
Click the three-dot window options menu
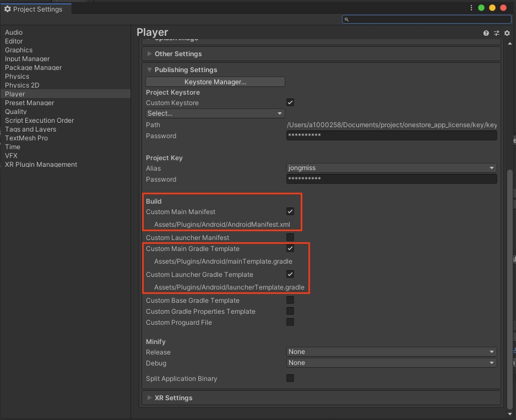(471, 8)
